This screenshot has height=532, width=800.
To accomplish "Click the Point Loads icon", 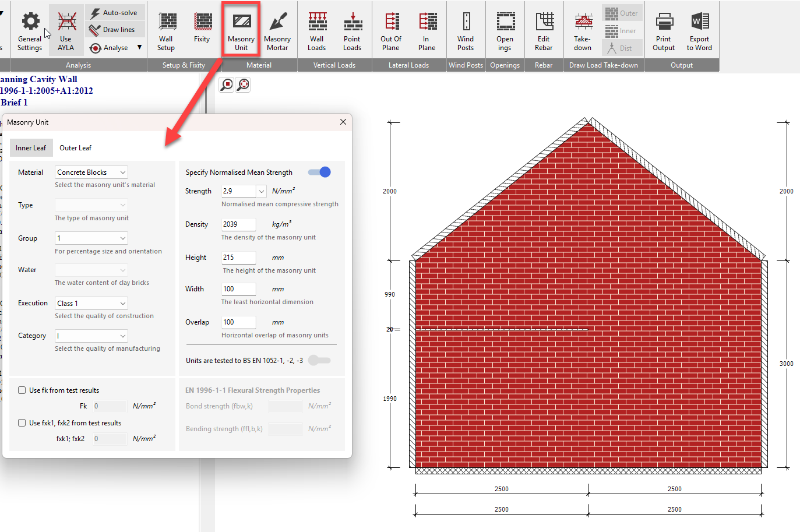I will click(x=352, y=29).
